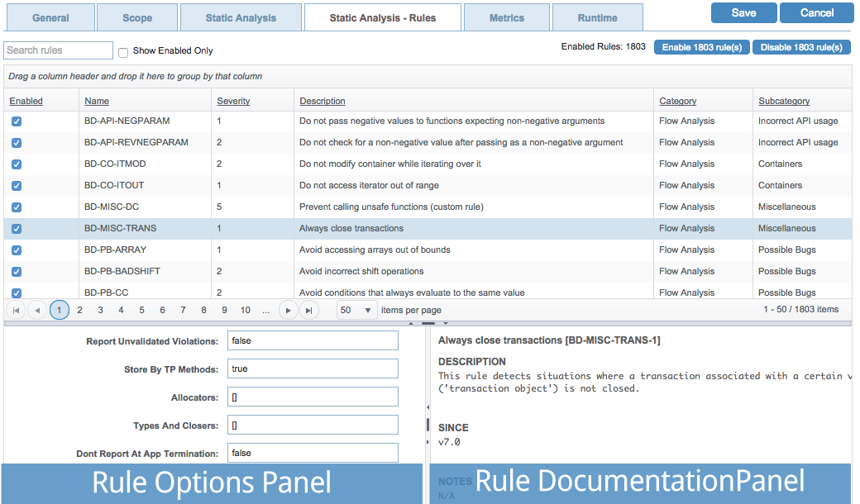This screenshot has height=504, width=860.
Task: Go to page 7
Action: [x=184, y=310]
